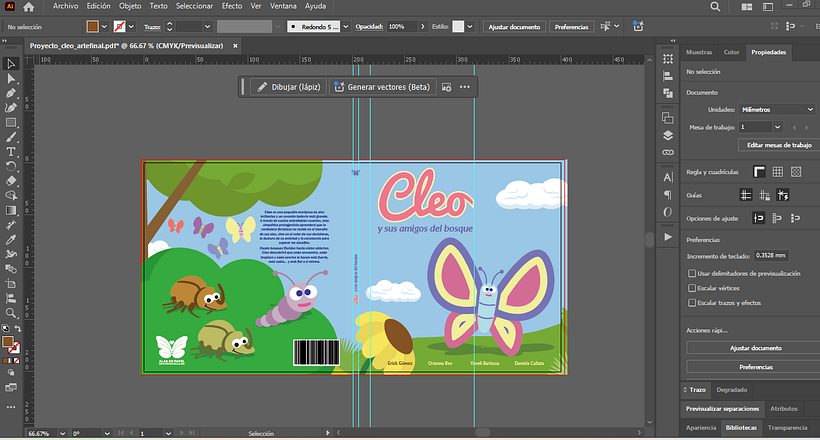Click Ajustar documento under Acciones rápidas
This screenshot has height=440, width=820.
pos(755,348)
